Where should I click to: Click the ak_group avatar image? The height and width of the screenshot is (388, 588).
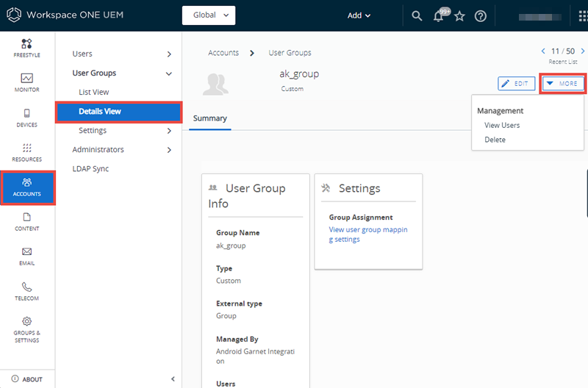[215, 84]
